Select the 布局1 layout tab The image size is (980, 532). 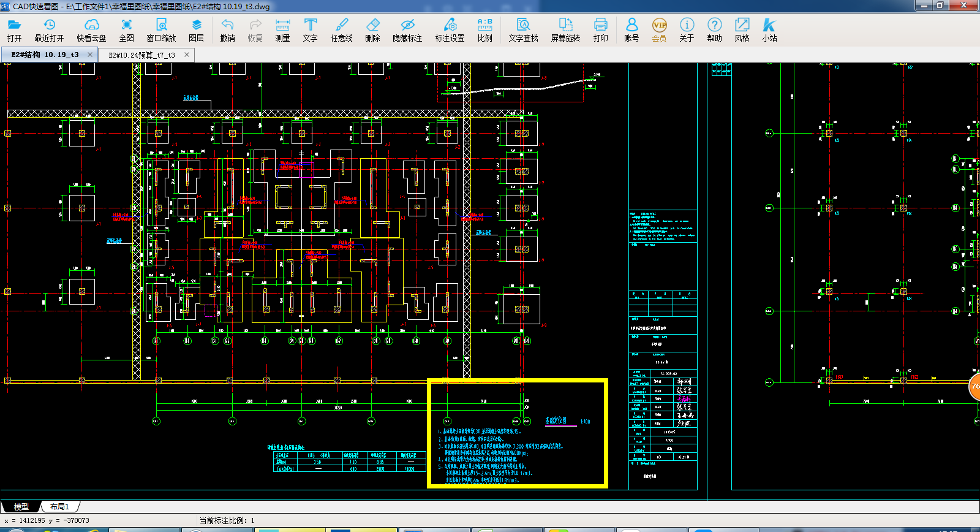(59, 506)
